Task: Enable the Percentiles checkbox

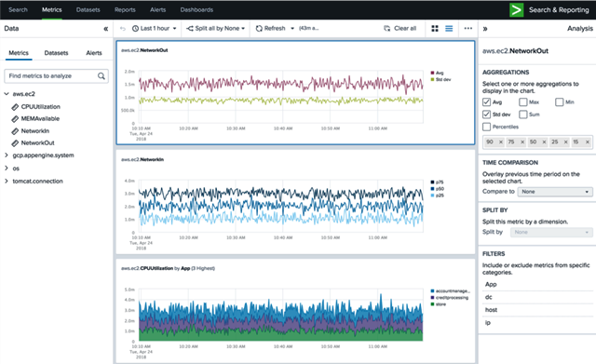Action: click(x=486, y=127)
